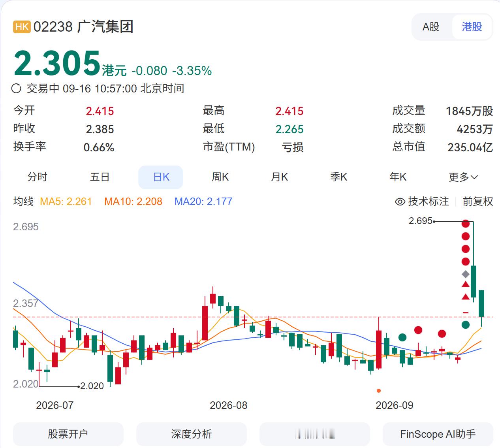
Task: Launch the FinScope AI助手 button
Action: tap(438, 434)
